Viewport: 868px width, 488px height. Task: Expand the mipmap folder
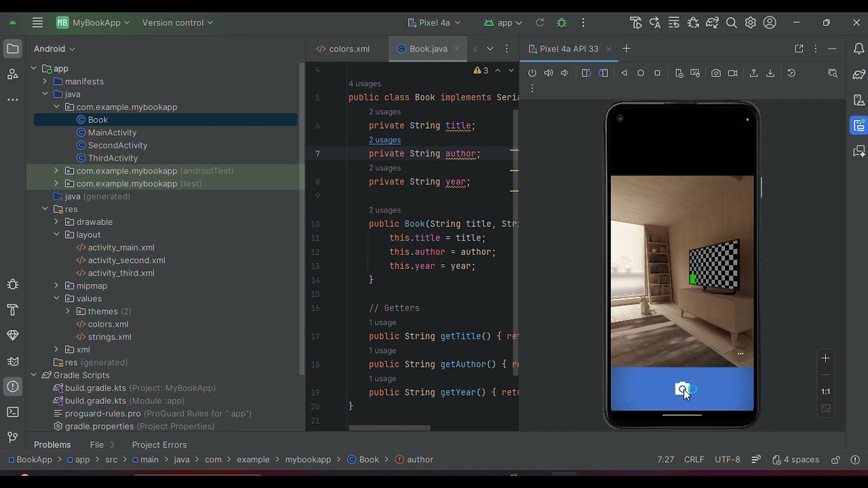[56, 285]
